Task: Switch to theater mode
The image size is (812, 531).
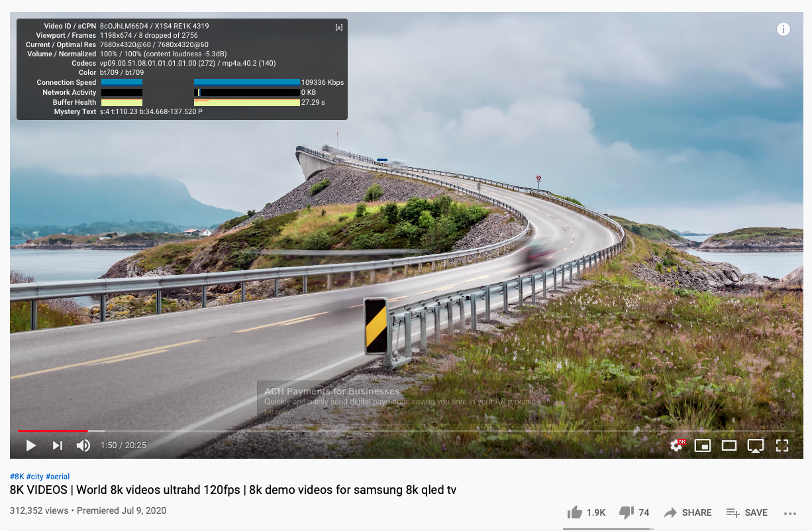Action: click(x=729, y=445)
